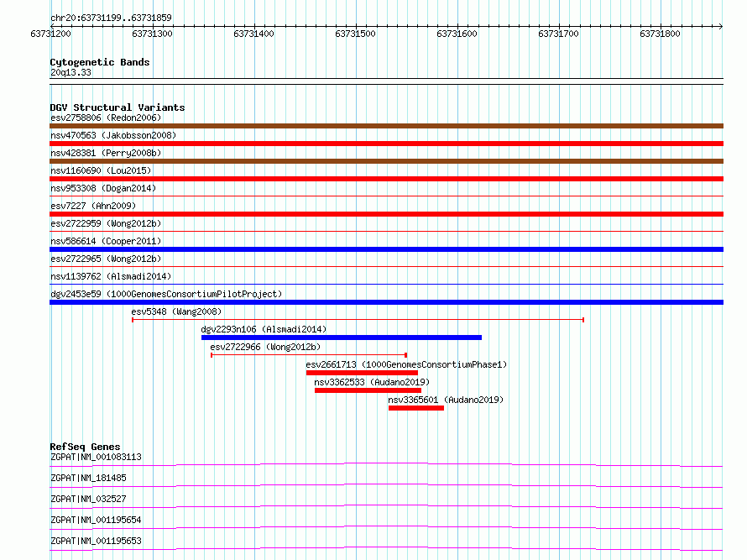Screen dimensions: 747x560
Task: Click ruler position 63731400
Action: [x=253, y=34]
